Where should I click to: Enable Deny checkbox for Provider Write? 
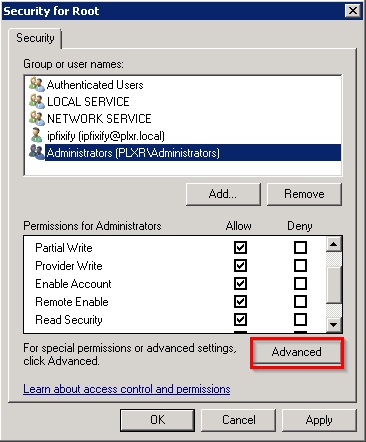coord(300,266)
